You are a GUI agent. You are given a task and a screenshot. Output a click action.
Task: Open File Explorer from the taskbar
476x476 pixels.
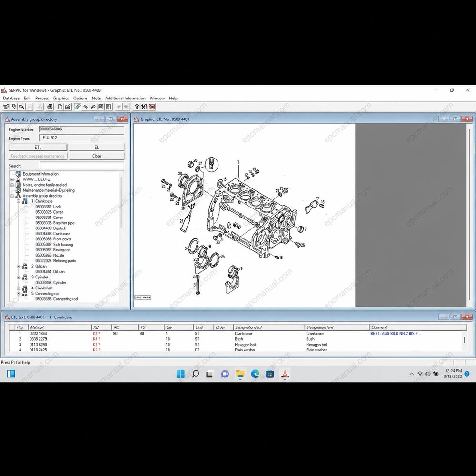coord(240,374)
